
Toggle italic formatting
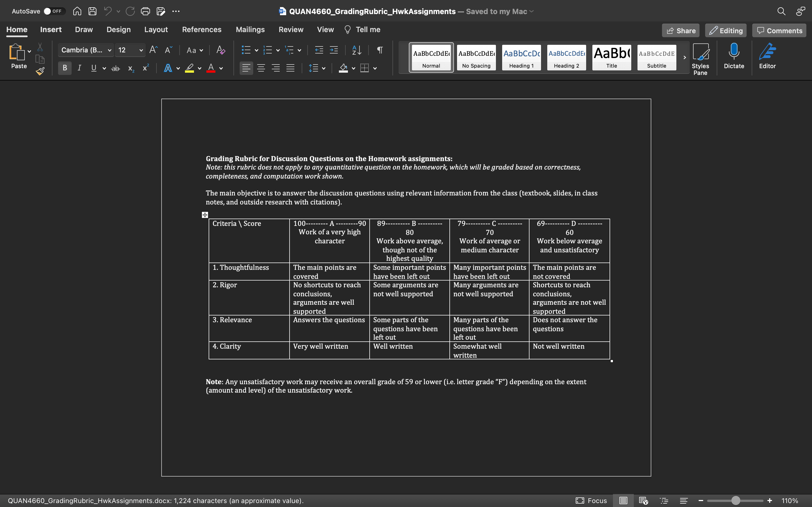79,68
